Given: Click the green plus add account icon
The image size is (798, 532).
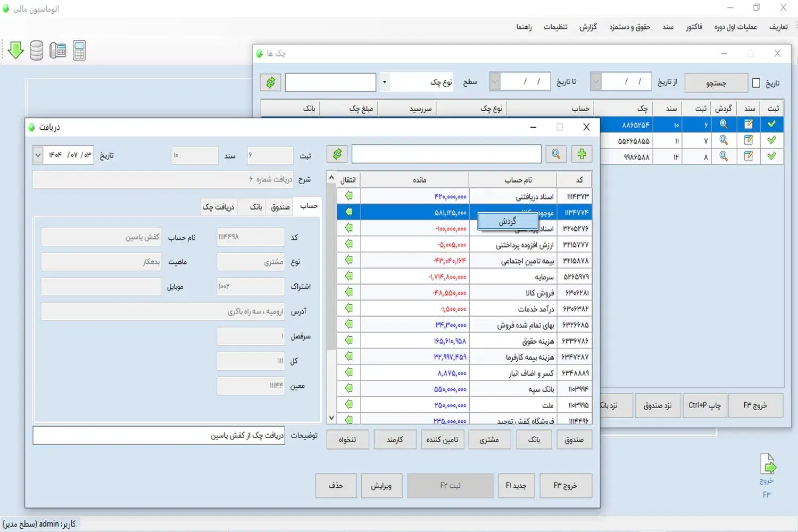Looking at the screenshot, I should 581,154.
